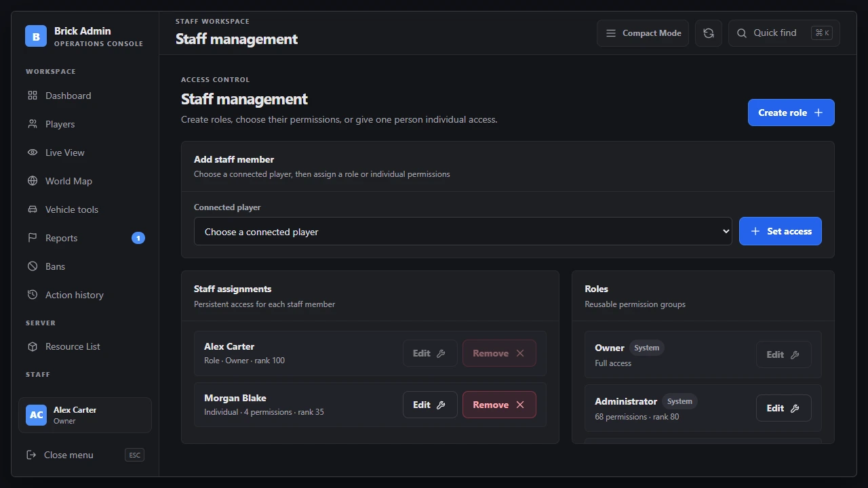Click the AC user avatar
This screenshot has width=868, height=488.
pyautogui.click(x=37, y=415)
